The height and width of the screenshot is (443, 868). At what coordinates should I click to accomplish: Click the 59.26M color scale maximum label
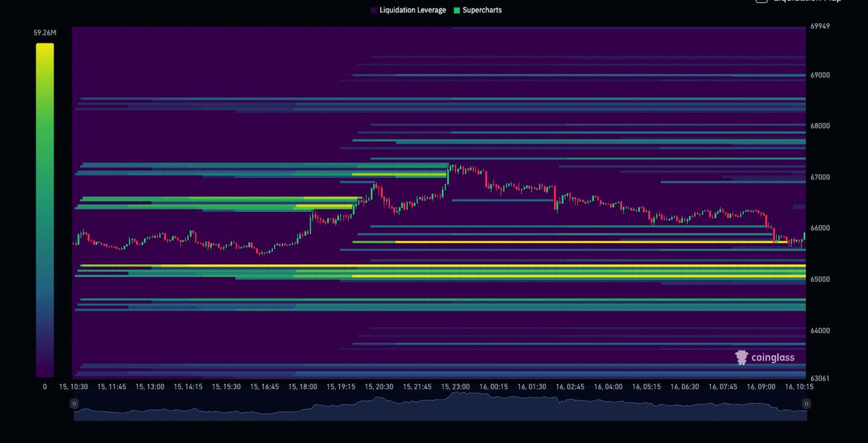coord(46,33)
